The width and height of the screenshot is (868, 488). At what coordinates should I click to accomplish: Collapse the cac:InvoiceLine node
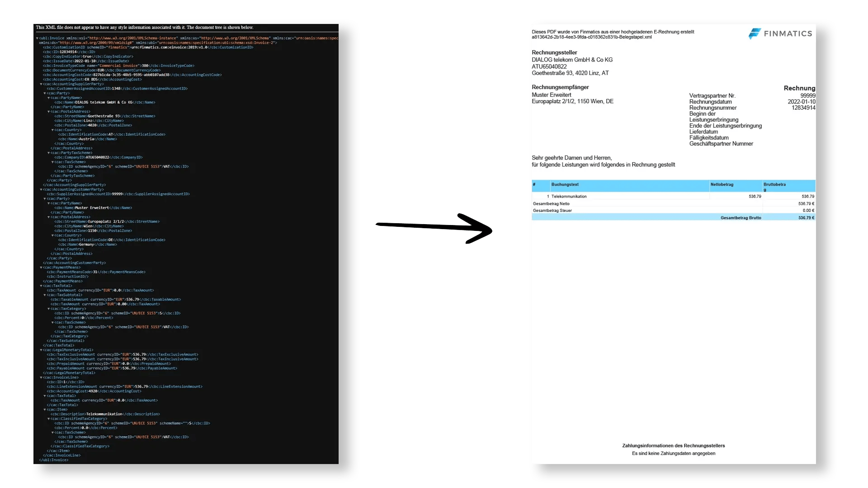pos(41,378)
